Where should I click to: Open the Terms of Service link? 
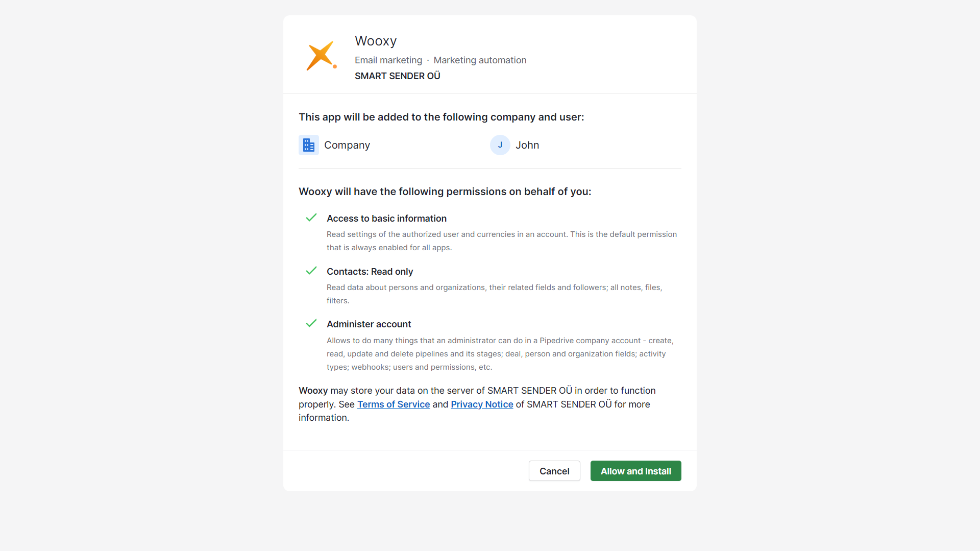click(394, 404)
